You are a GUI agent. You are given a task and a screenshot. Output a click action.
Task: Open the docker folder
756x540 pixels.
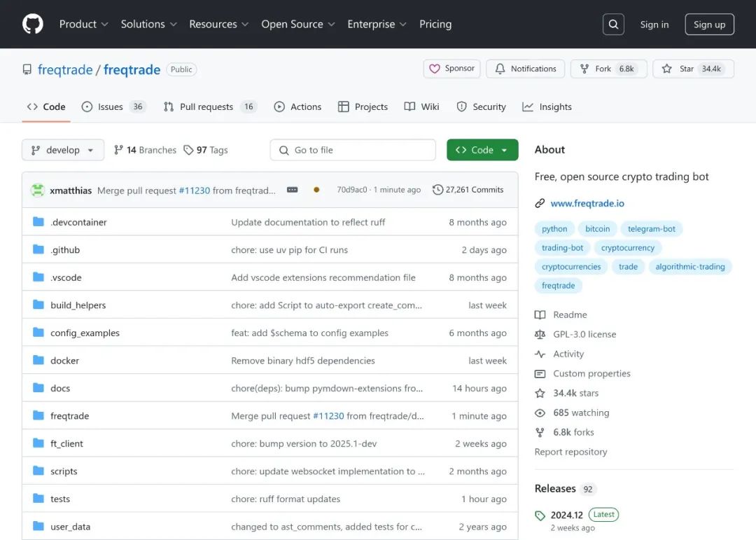pyautogui.click(x=64, y=361)
